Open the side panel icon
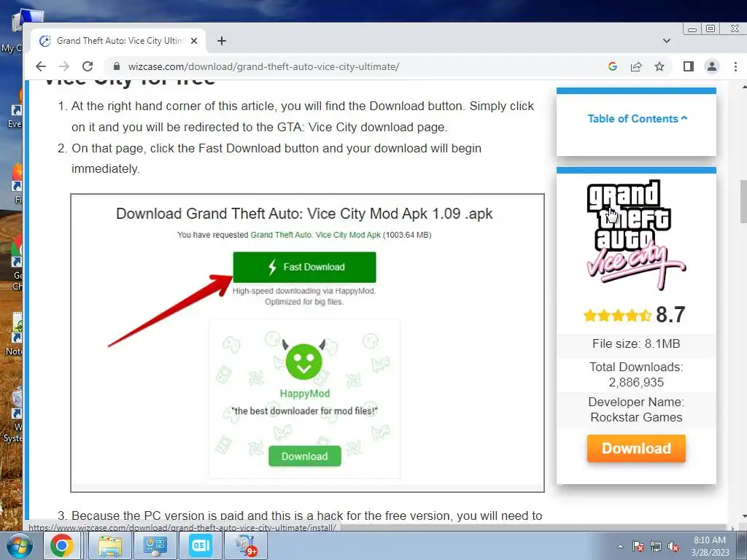Screen dimensions: 747x560 pos(689,66)
